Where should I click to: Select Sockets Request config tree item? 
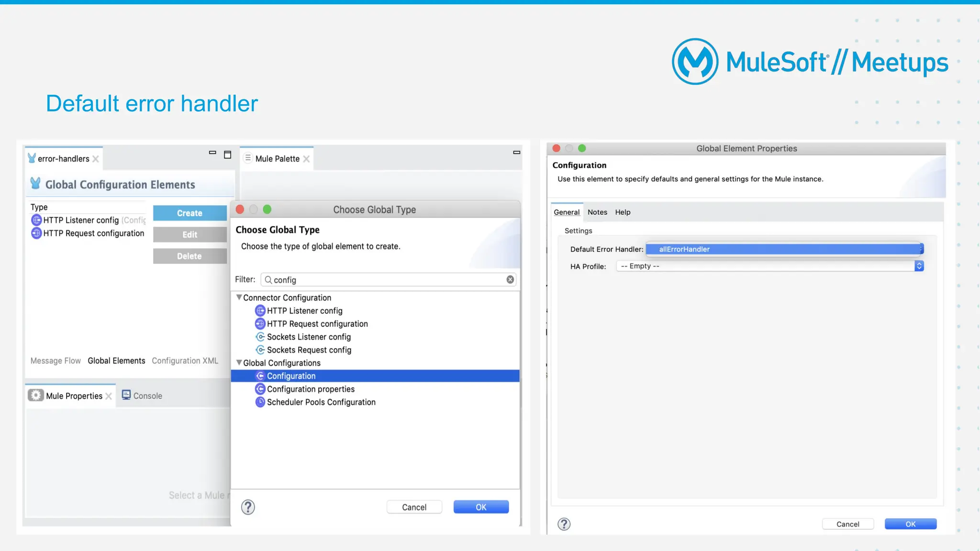tap(309, 350)
